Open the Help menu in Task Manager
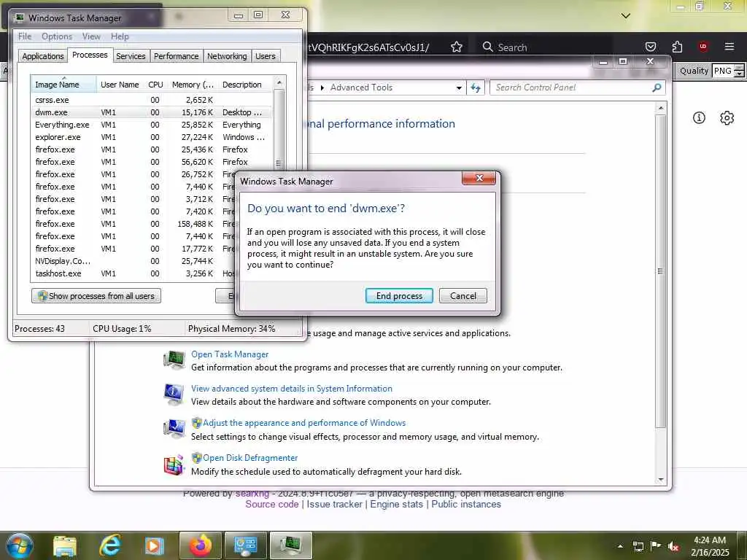 point(120,36)
